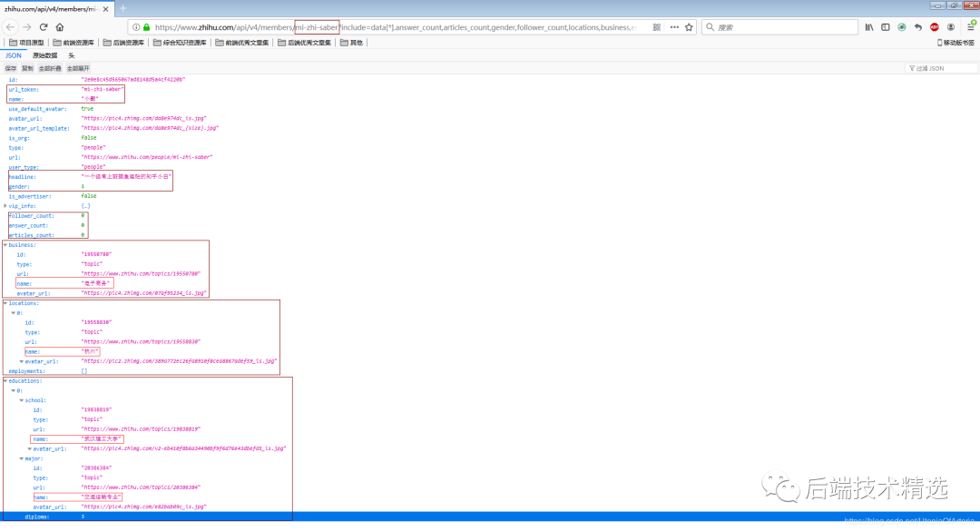
Task: Focus the 过滤 JSON filter field
Action: point(941,68)
